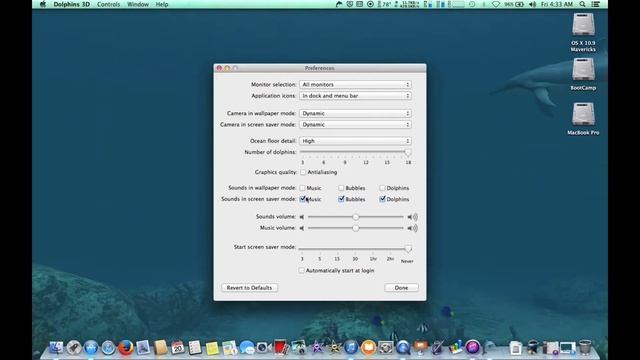Image resolution: width=640 pixels, height=360 pixels.
Task: Open the Monitor selection dropdown
Action: point(355,84)
